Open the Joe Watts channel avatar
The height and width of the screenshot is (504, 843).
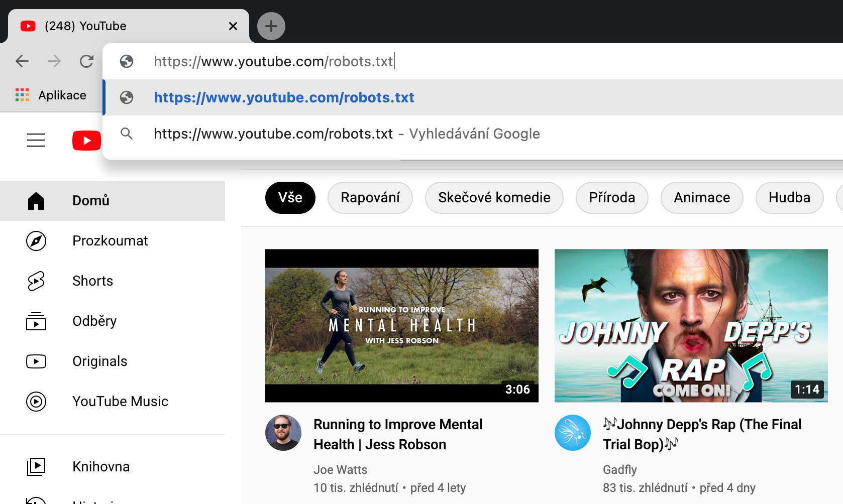click(x=283, y=433)
